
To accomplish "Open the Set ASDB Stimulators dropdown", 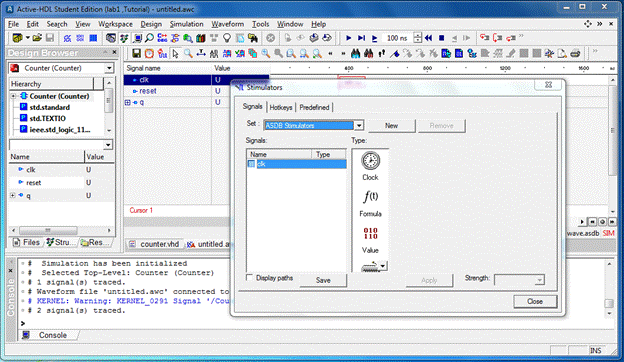I will point(359,125).
